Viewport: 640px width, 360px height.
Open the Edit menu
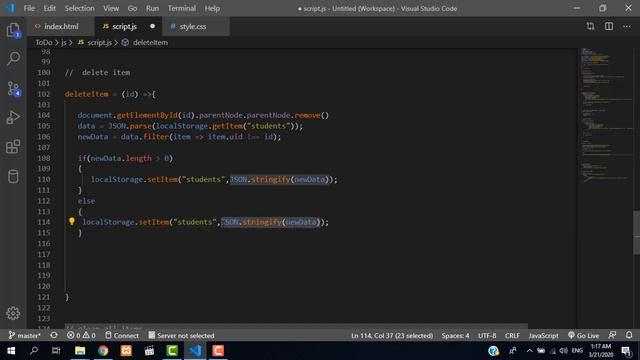point(49,8)
